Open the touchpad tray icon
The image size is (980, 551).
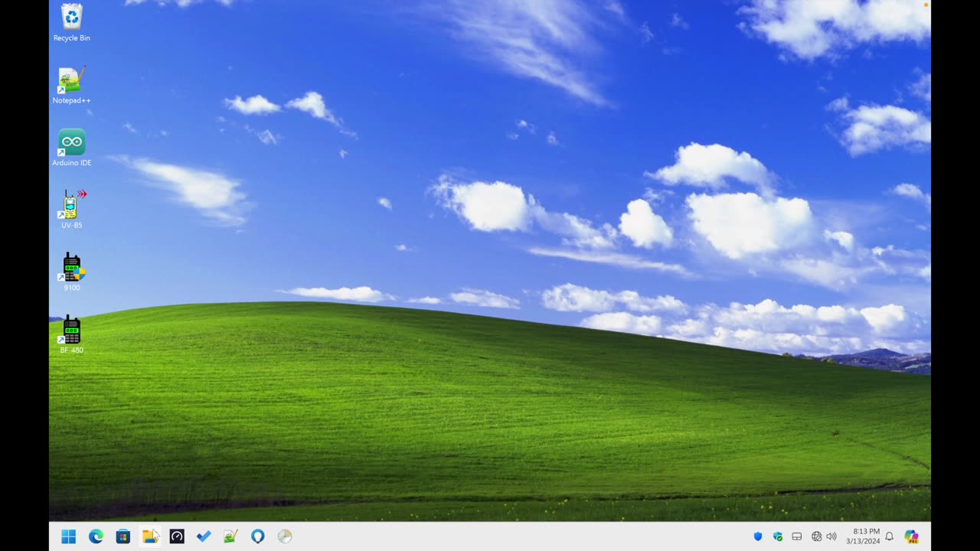pos(797,536)
